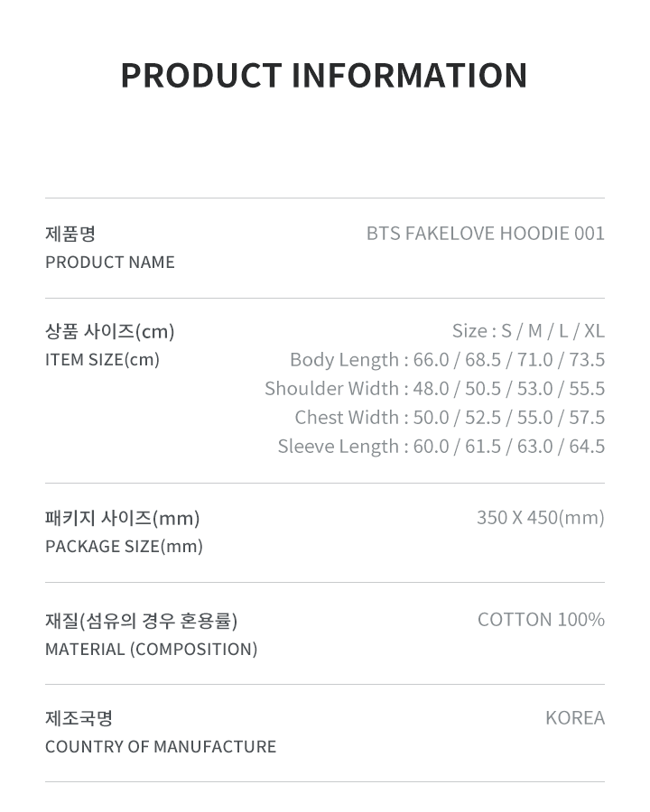
Task: Select the Korean 제품명 label
Action: pyautogui.click(x=70, y=234)
